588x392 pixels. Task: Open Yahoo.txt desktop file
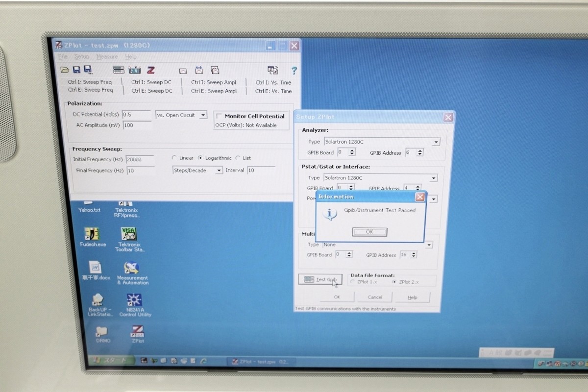(89, 207)
